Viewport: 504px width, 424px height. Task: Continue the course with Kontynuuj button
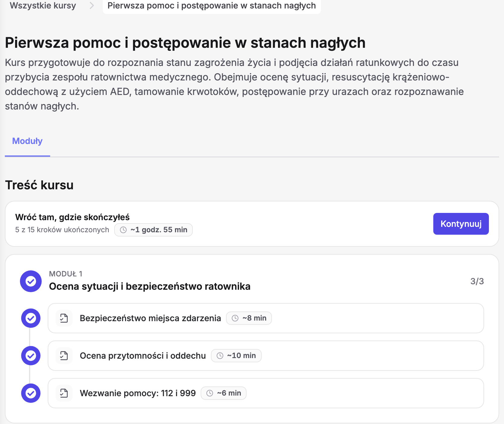(461, 224)
